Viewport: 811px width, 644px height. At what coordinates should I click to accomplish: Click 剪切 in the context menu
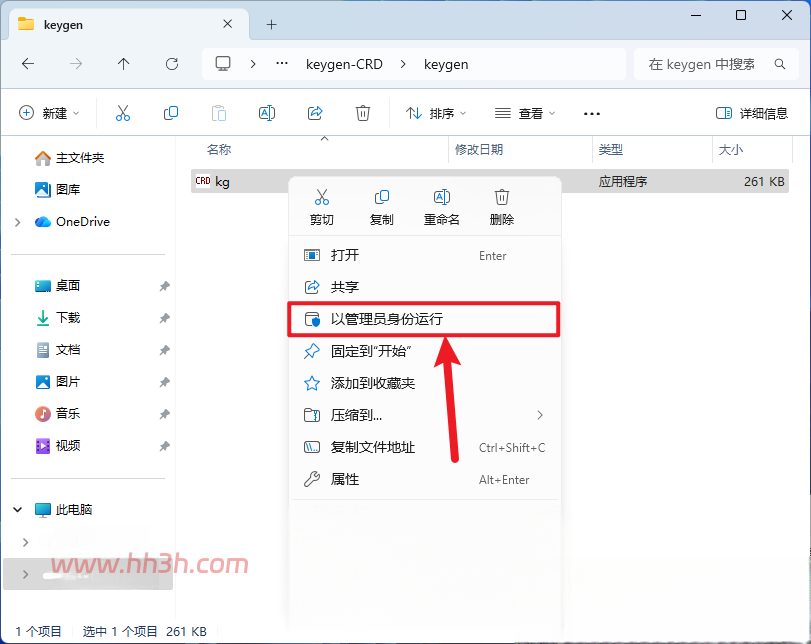coord(322,207)
